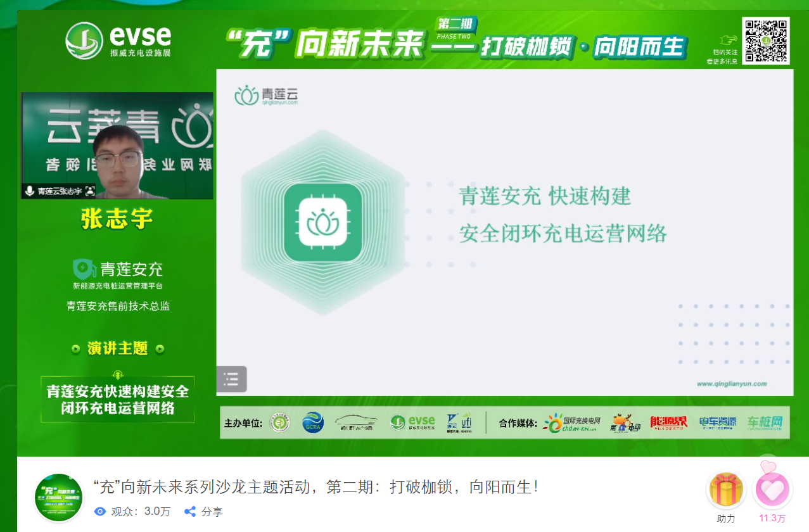Click the livestream channel avatar
This screenshot has width=809, height=532.
click(58, 497)
